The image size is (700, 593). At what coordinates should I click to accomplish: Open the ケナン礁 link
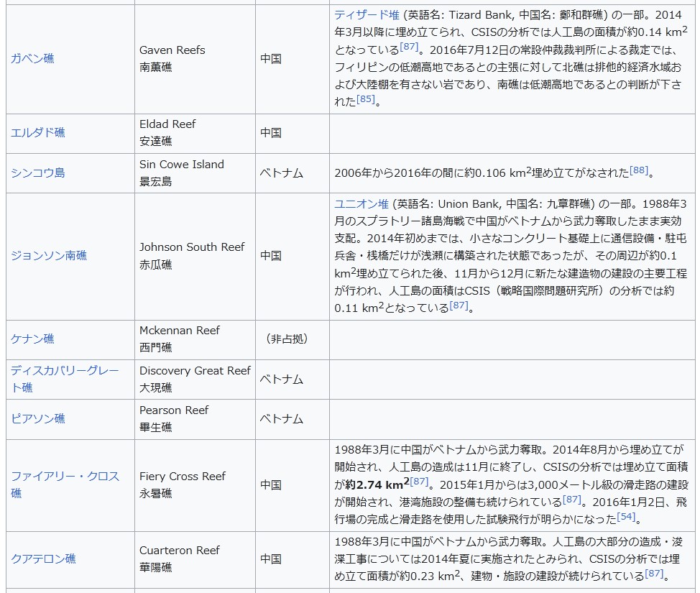click(32, 339)
